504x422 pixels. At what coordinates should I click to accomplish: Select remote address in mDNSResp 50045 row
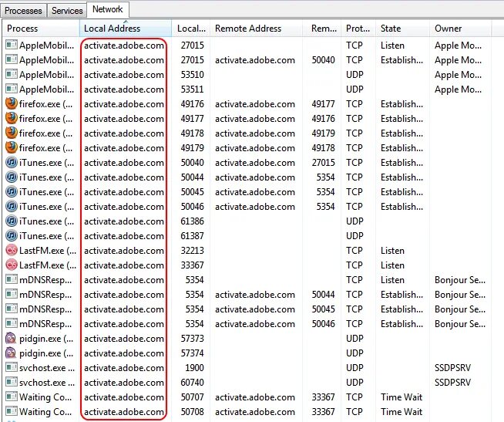click(255, 309)
